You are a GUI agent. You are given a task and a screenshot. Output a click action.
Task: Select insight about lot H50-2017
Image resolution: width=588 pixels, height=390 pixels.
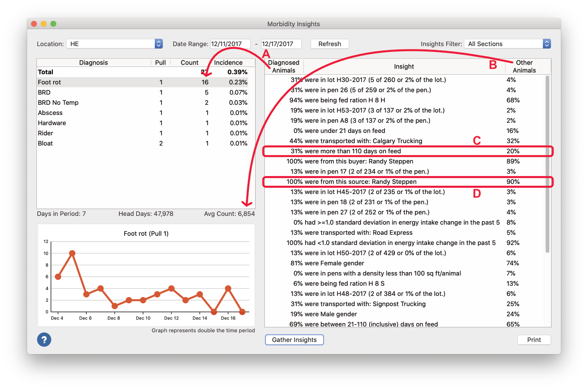click(405, 253)
